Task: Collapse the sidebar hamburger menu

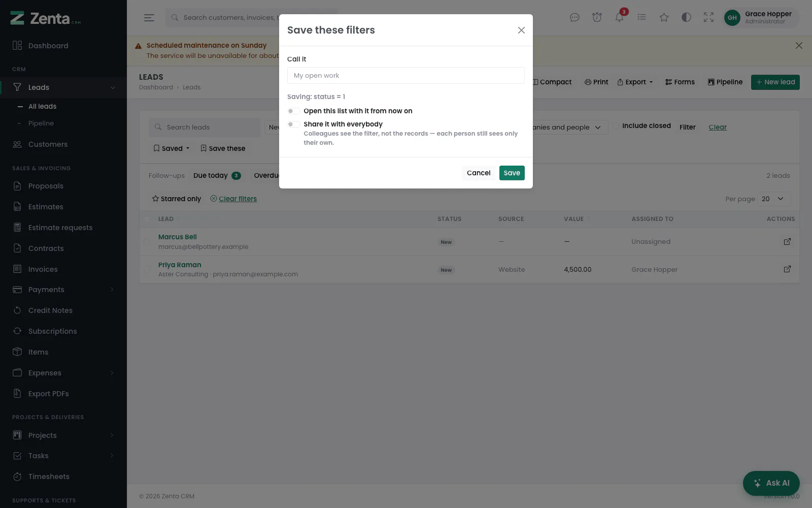Action: [x=149, y=18]
